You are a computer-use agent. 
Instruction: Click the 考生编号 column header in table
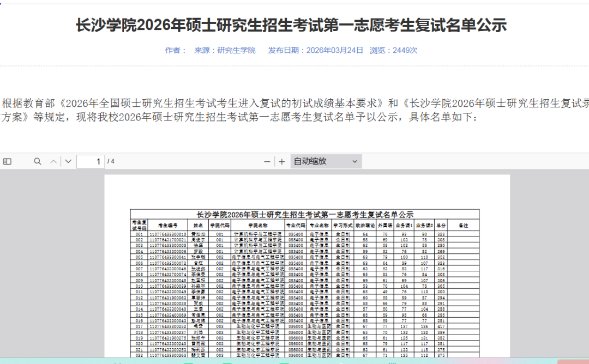[x=167, y=225]
